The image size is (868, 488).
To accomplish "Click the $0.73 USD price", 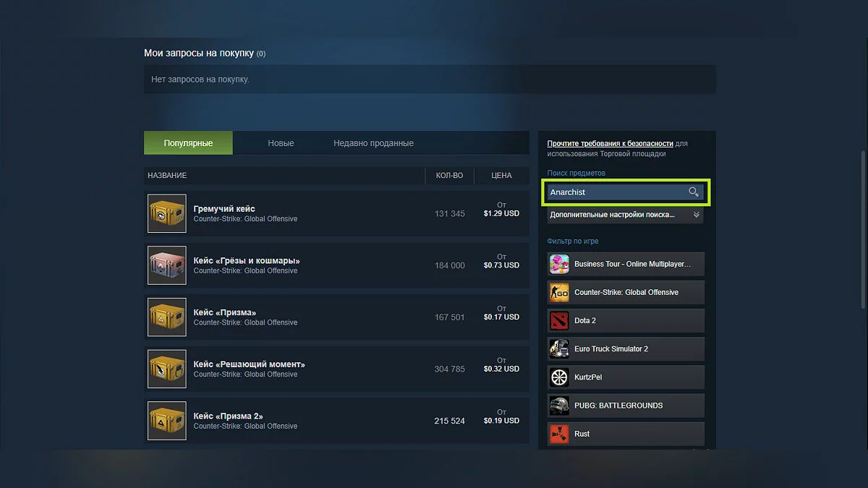I will [x=501, y=265].
